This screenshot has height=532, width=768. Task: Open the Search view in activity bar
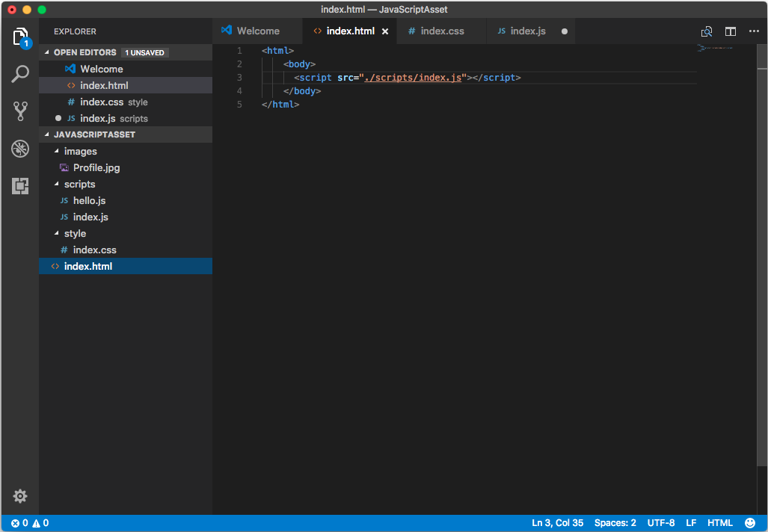20,74
